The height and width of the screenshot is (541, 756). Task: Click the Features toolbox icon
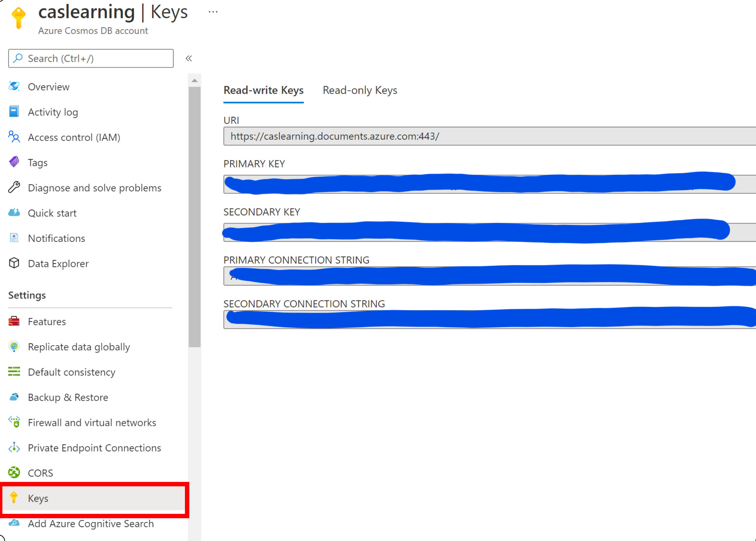pyautogui.click(x=14, y=321)
